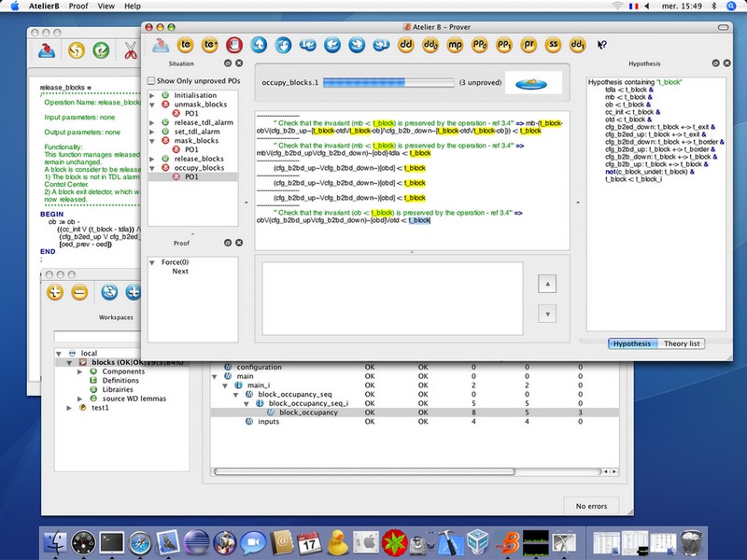This screenshot has width=747, height=560.
Task: Select PO1 under mask_blocks
Action: (191, 149)
